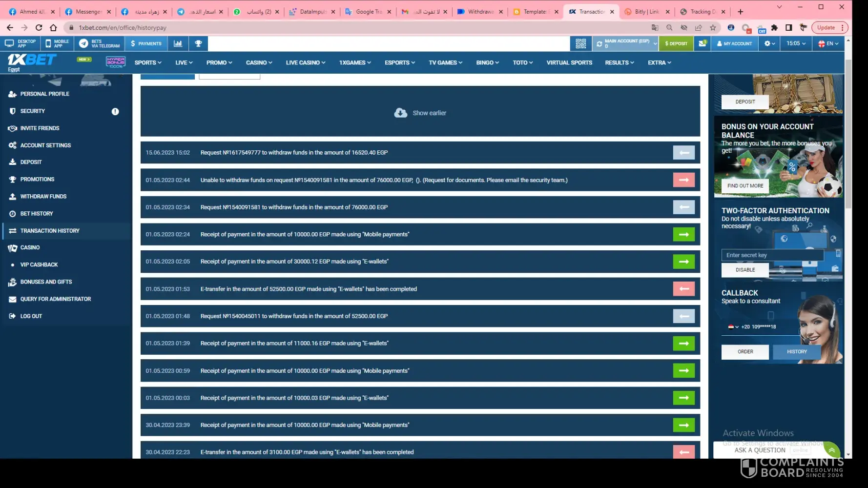868x488 pixels.
Task: Open the messages envelope icon
Action: 702,43
